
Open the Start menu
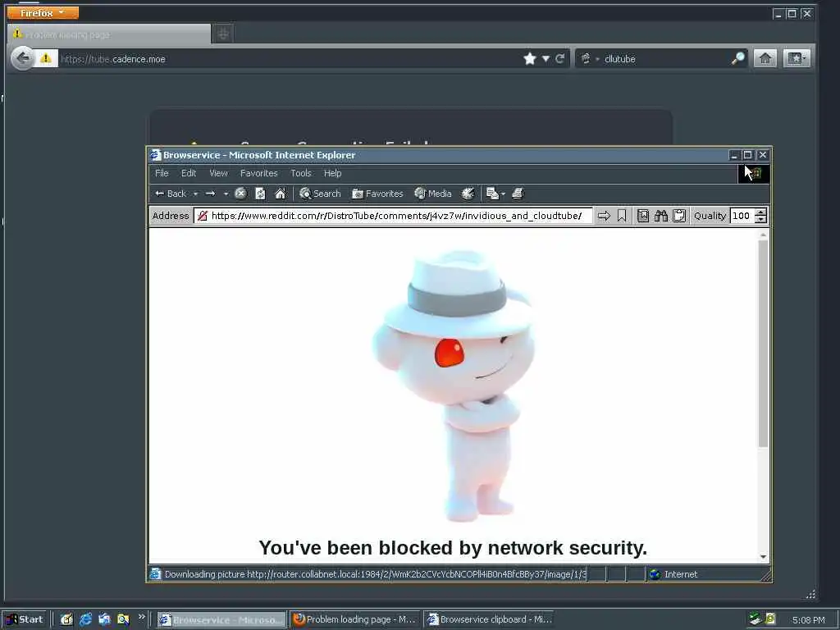[25, 619]
